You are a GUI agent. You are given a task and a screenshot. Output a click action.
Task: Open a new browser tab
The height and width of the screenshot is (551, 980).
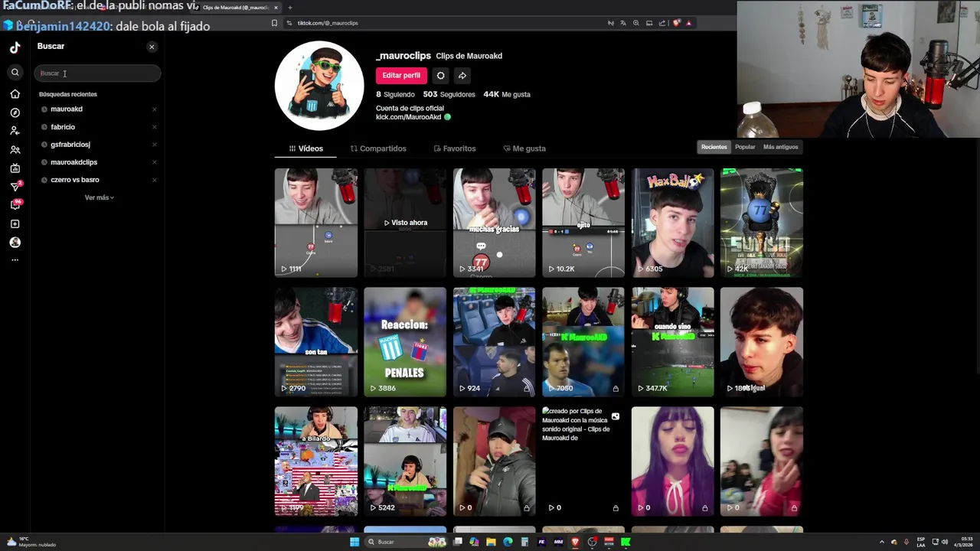pos(289,8)
